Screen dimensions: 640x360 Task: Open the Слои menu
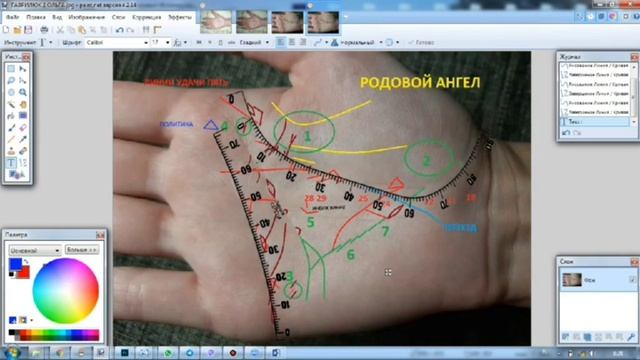[x=118, y=17]
